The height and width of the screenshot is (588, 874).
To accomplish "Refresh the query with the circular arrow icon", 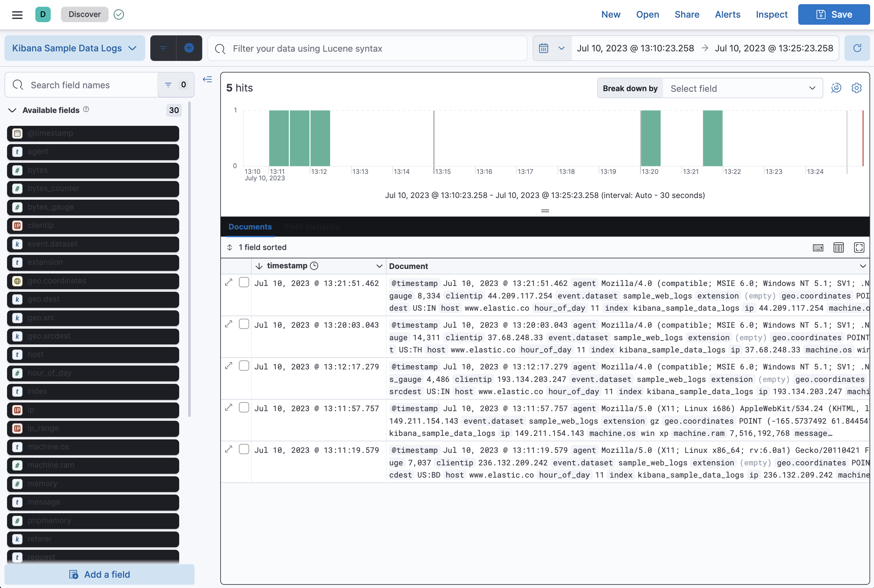I will click(x=858, y=48).
